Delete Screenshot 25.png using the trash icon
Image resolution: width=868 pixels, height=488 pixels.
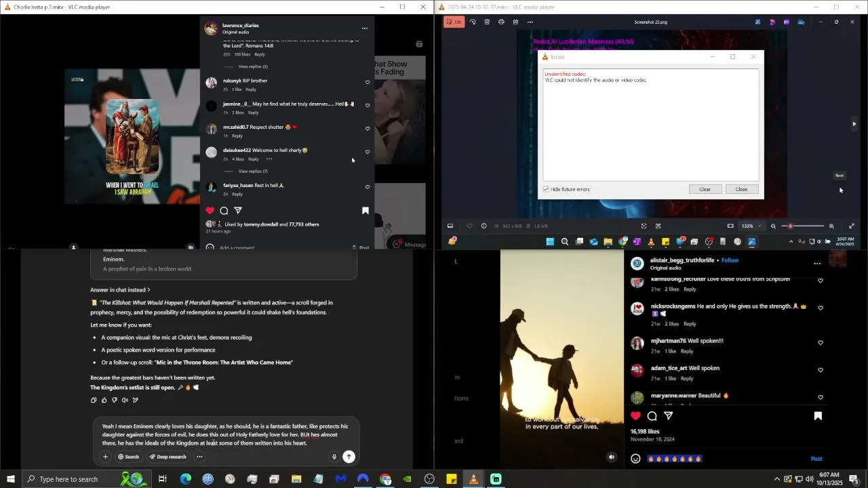[487, 22]
